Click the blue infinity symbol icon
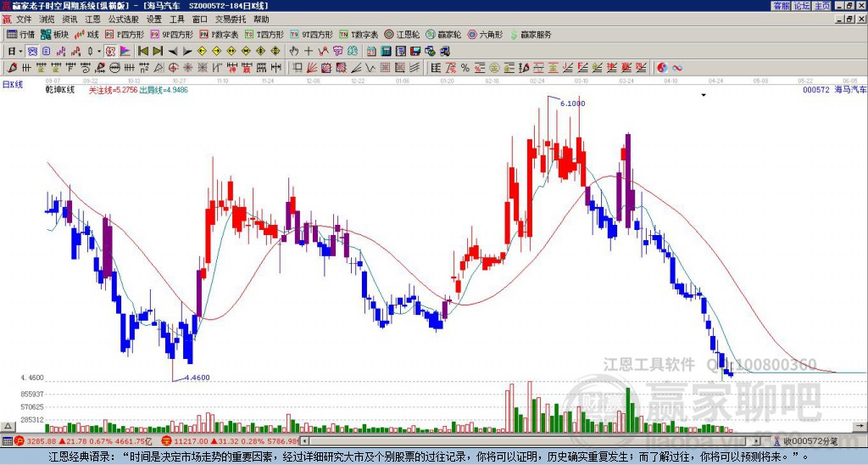Viewport: 868px width, 465px height. (x=677, y=68)
